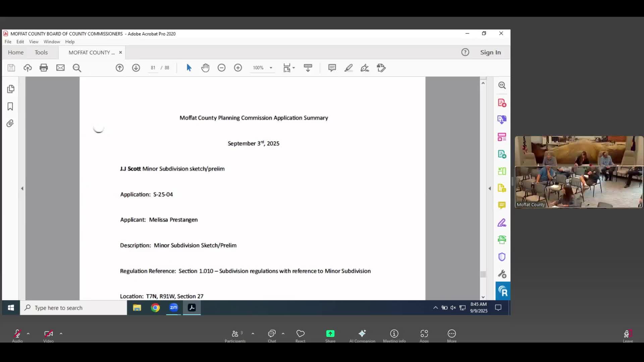Go to next page arrow
Screen dimensions: 644x362
(136, 68)
